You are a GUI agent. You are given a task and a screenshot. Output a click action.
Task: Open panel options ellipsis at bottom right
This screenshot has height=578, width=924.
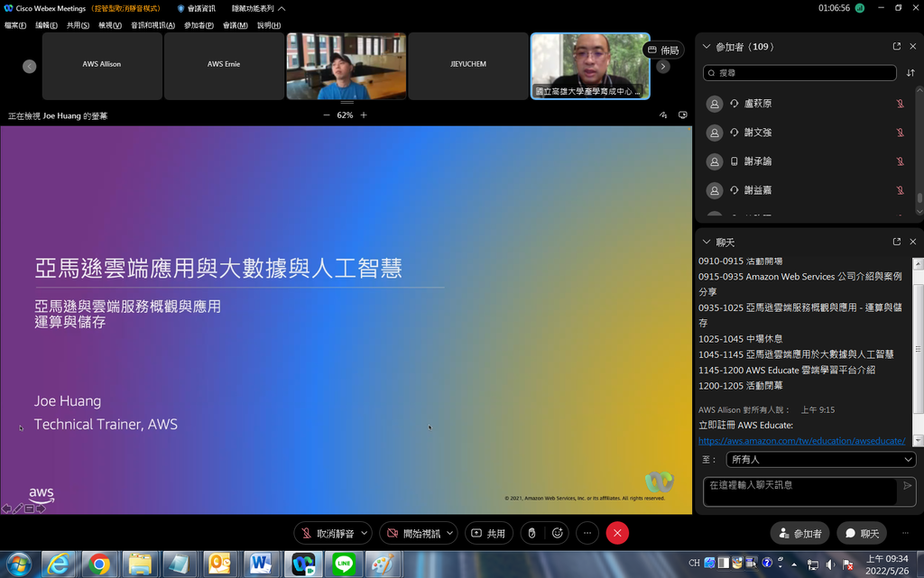tap(905, 533)
